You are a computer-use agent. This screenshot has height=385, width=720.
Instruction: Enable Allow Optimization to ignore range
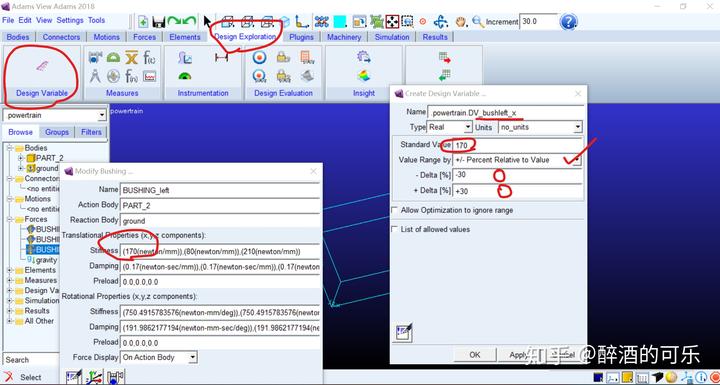(394, 210)
